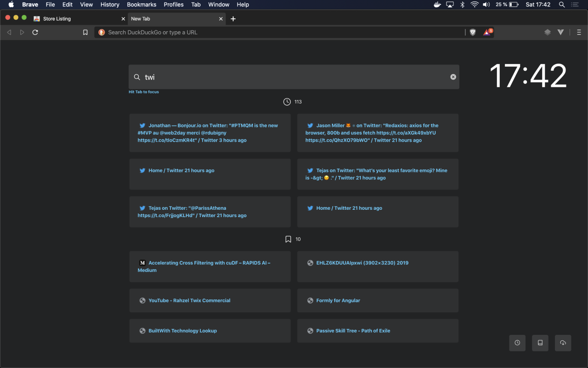Screen dimensions: 588x368
Task: Click the Docker whale icon in the menu bar
Action: pyautogui.click(x=438, y=5)
